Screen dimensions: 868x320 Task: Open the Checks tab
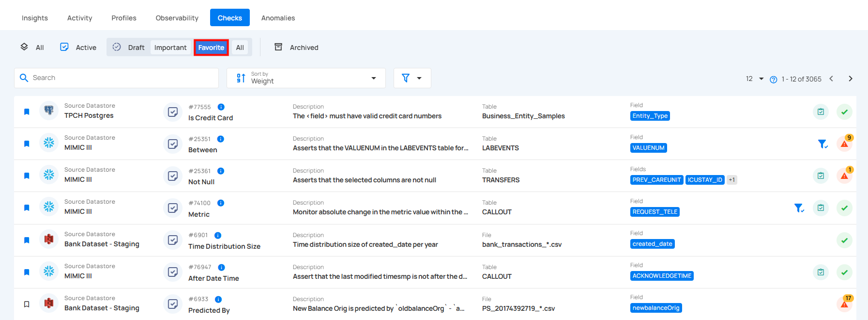tap(230, 17)
